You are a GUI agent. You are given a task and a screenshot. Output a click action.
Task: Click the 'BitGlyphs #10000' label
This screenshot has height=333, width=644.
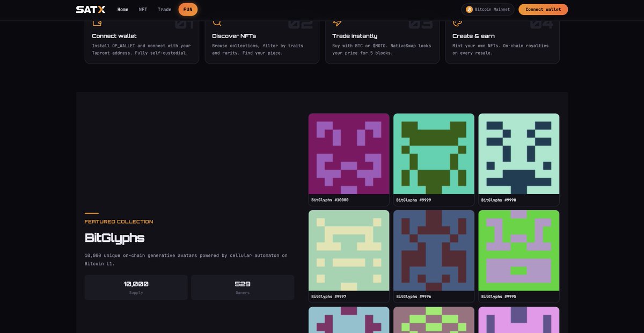click(x=330, y=200)
